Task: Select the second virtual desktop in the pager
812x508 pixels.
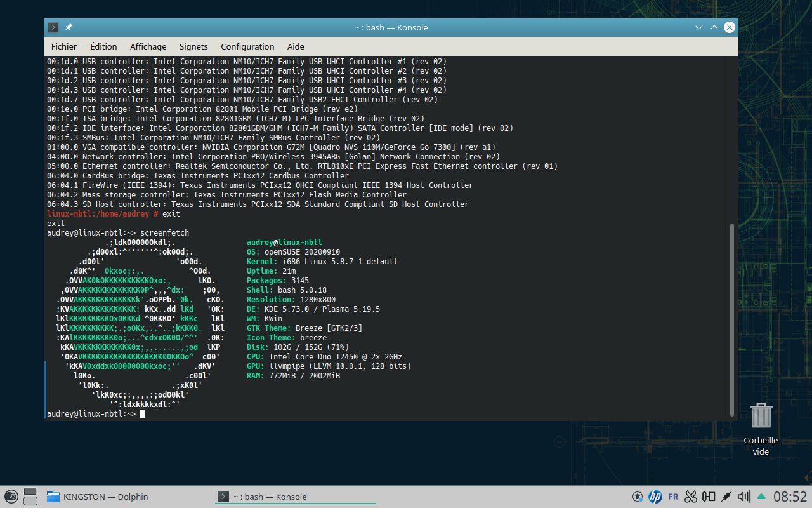Action: 30,502
